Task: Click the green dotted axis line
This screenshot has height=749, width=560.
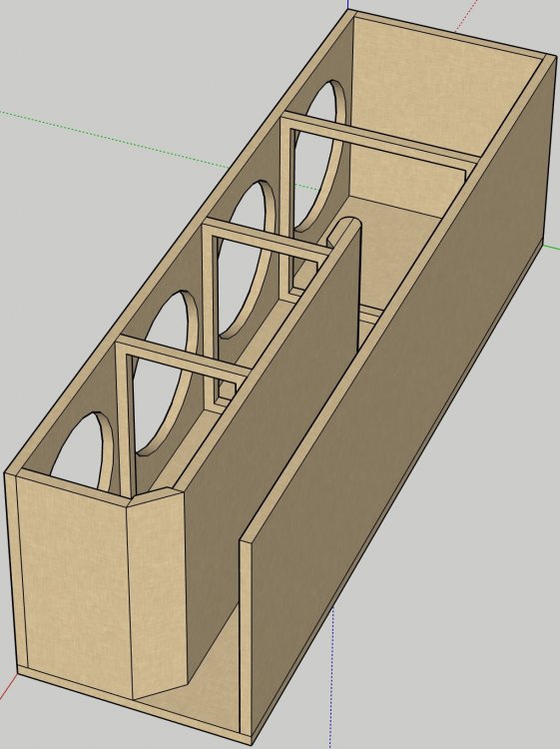Action: 115,139
